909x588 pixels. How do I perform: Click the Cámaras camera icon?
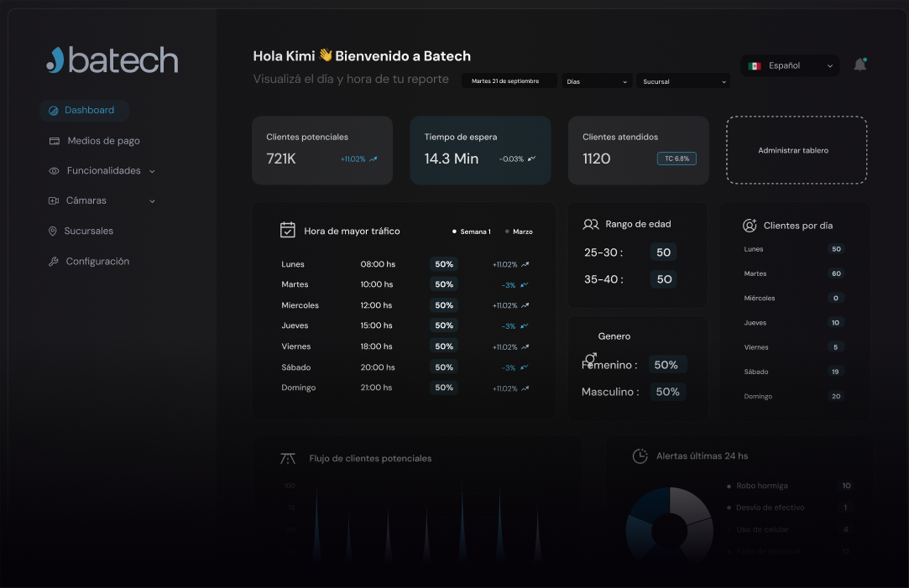click(x=53, y=200)
